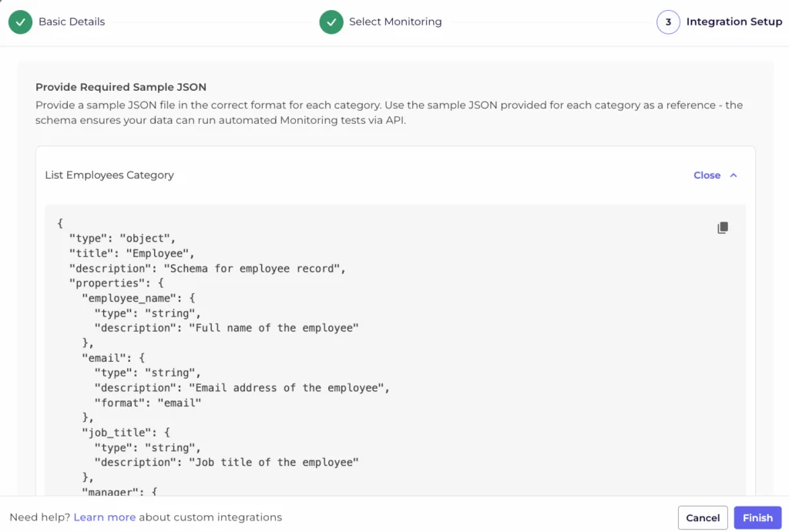This screenshot has height=532, width=789.
Task: Click the Provide Required Sample JSON heading
Action: pyautogui.click(x=121, y=87)
